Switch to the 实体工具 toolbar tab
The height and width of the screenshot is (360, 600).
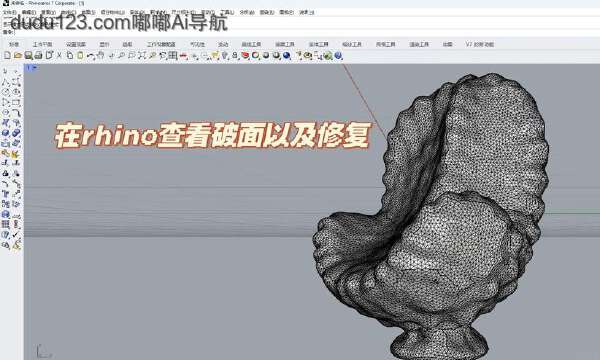click(x=318, y=44)
